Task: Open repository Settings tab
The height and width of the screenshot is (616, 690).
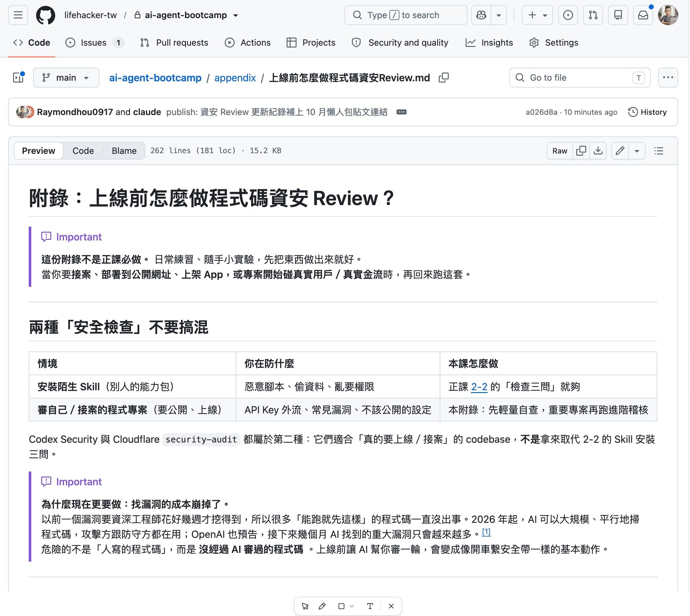Action: click(554, 43)
